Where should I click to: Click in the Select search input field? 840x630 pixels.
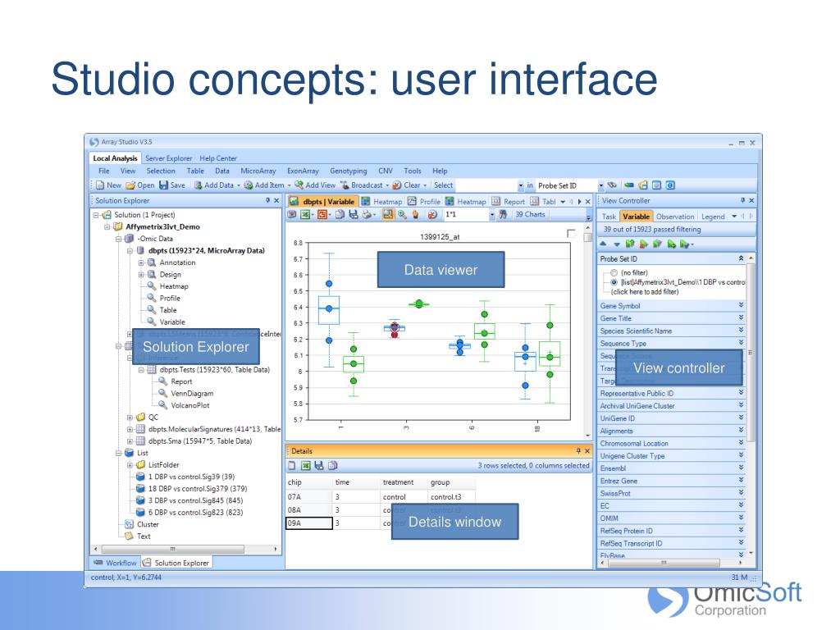pyautogui.click(x=487, y=185)
